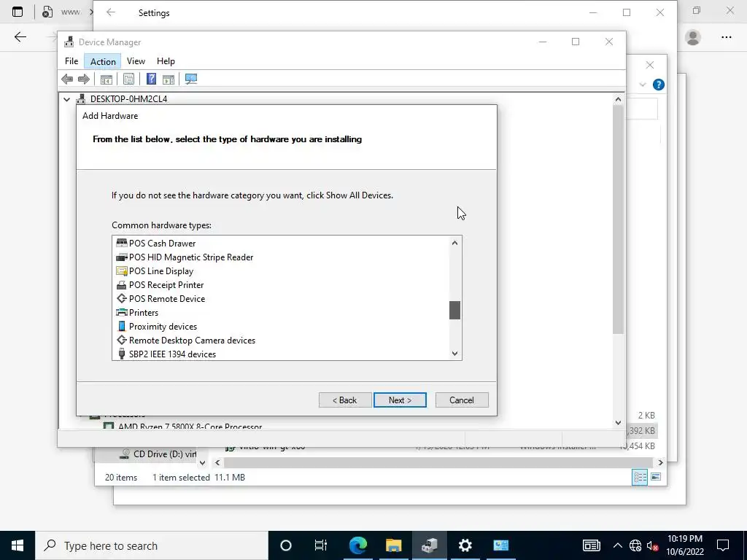Click the CD Drive (D:) item in File Explorer
Image resolution: width=747 pixels, height=560 pixels.
coord(158,454)
